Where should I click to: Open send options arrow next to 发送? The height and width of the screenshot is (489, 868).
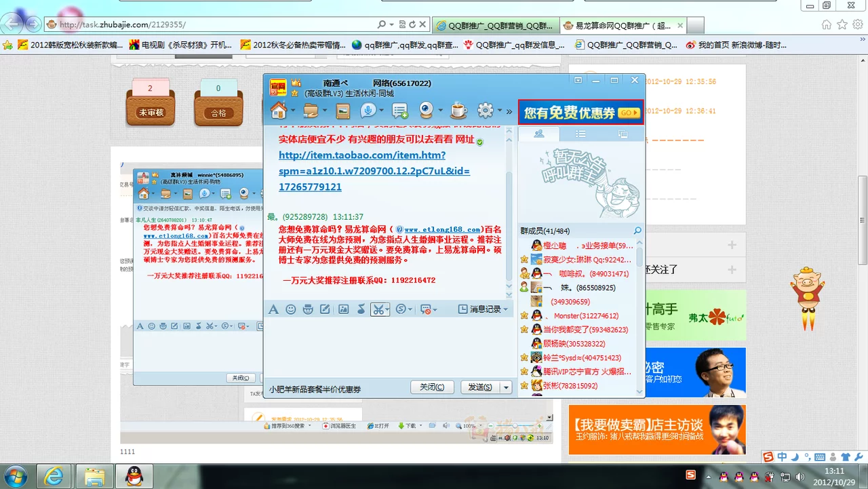pos(506,387)
